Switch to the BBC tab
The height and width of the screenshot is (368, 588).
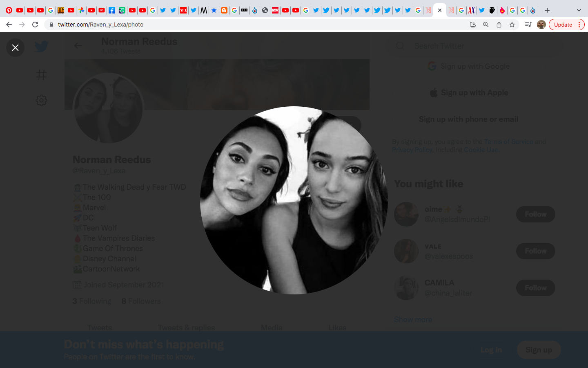pos(245,10)
